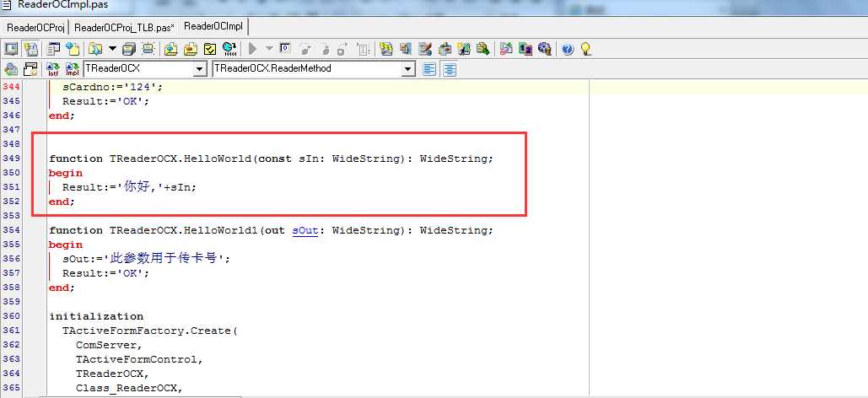
Task: Click the Save All stacked disks icon
Action: pyautogui.click(x=129, y=49)
